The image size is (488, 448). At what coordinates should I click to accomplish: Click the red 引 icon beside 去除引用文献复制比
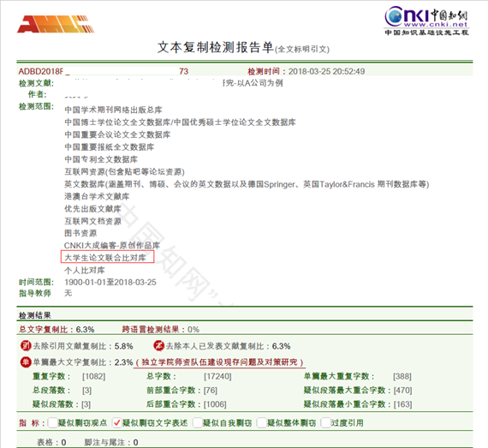(x=26, y=345)
